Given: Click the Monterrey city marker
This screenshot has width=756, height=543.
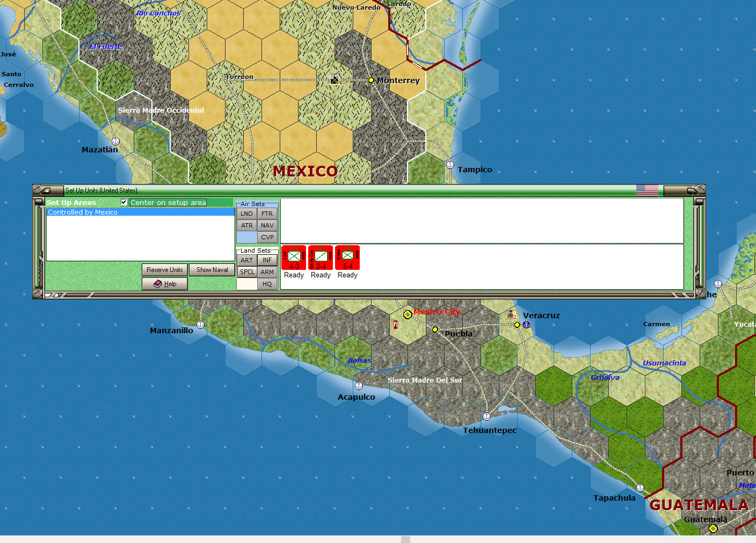Looking at the screenshot, I should coord(371,80).
